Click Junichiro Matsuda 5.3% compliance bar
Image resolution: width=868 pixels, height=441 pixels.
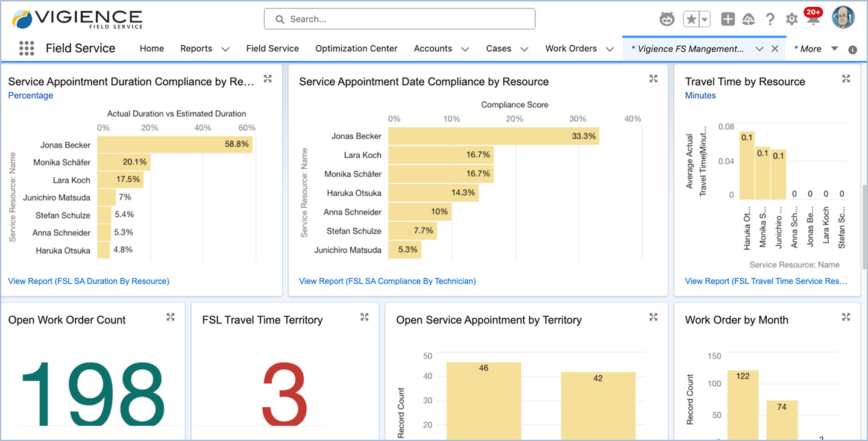point(405,249)
